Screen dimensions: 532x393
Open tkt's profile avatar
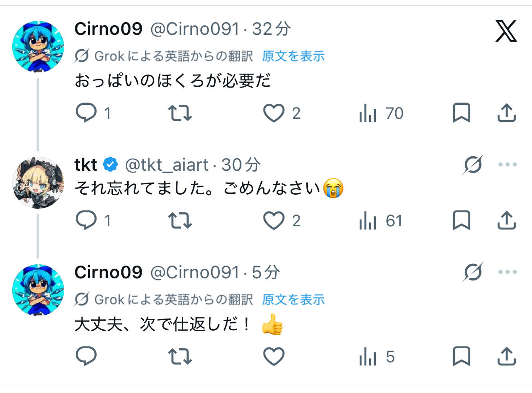[x=38, y=182]
